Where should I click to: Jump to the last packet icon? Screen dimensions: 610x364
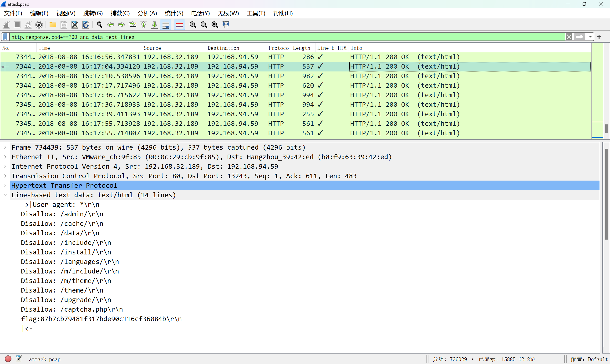click(x=154, y=25)
